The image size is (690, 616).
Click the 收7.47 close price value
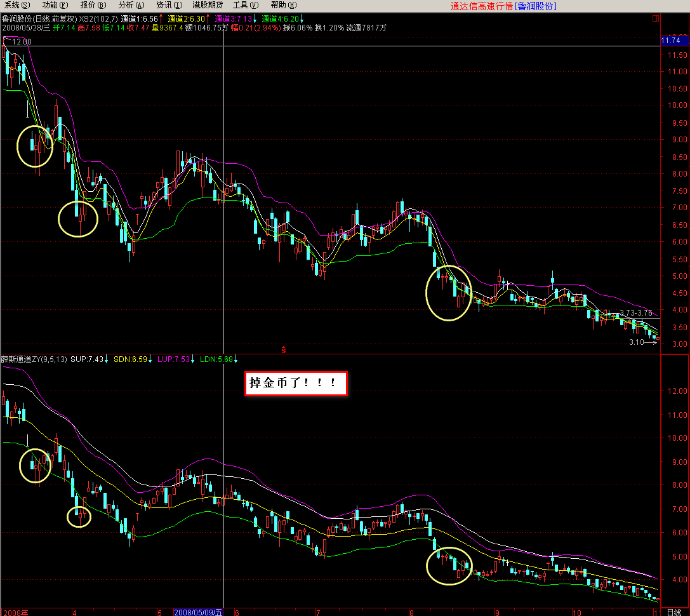[138, 28]
